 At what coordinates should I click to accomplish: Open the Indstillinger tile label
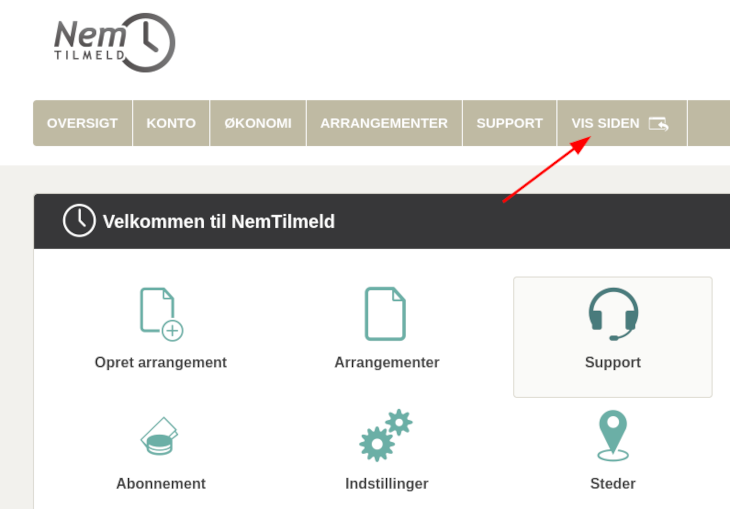[387, 483]
